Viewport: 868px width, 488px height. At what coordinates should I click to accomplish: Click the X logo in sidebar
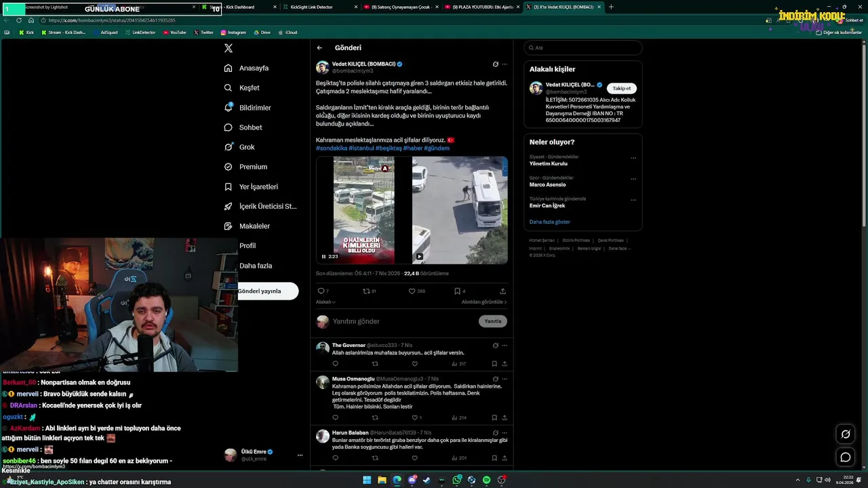(229, 48)
